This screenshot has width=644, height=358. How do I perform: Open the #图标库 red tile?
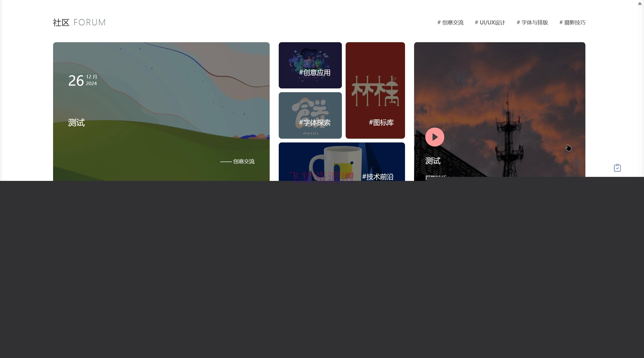[381, 123]
